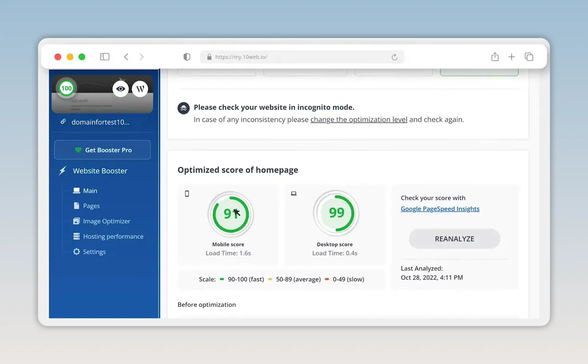Screen dimensions: 588x364
Task: Open Settings in the sidebar
Action: pos(94,252)
